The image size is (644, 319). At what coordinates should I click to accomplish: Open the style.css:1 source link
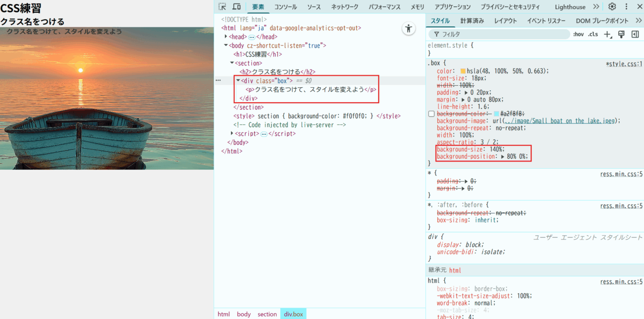coord(624,64)
